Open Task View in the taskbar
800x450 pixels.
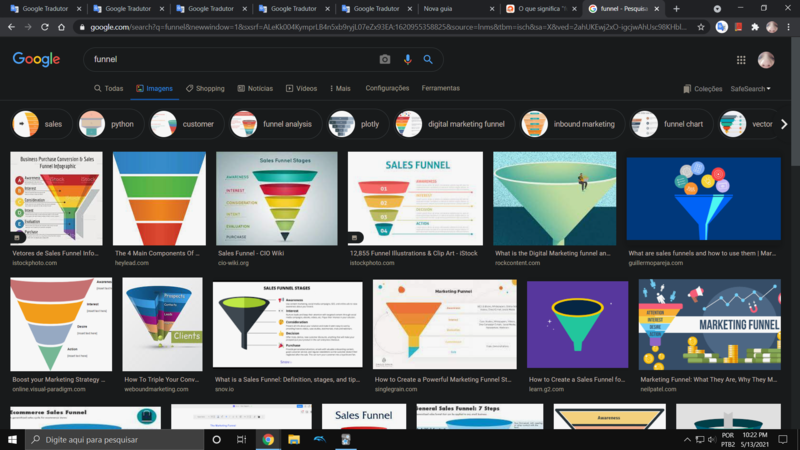point(241,439)
